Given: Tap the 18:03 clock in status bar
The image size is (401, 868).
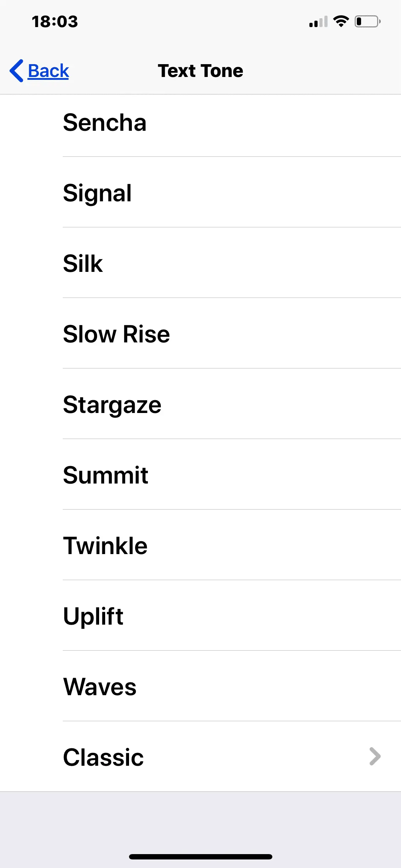Looking at the screenshot, I should (55, 22).
